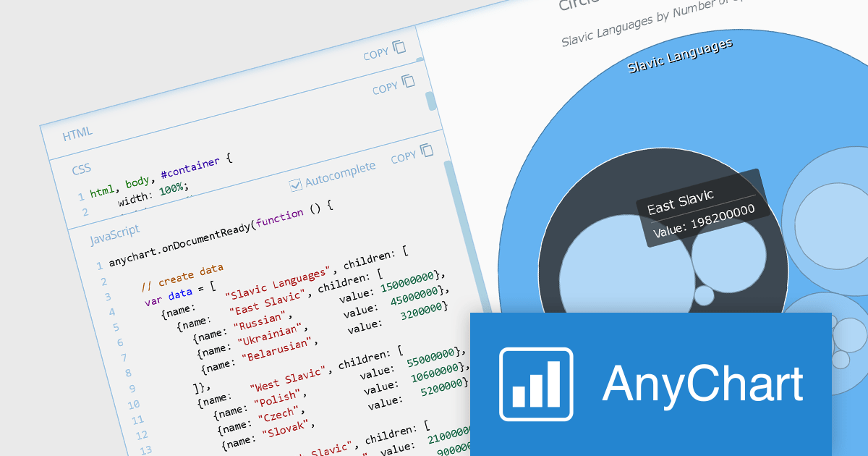
Task: Click the smallest bubble inside the East Slavic circle
Action: (x=704, y=295)
